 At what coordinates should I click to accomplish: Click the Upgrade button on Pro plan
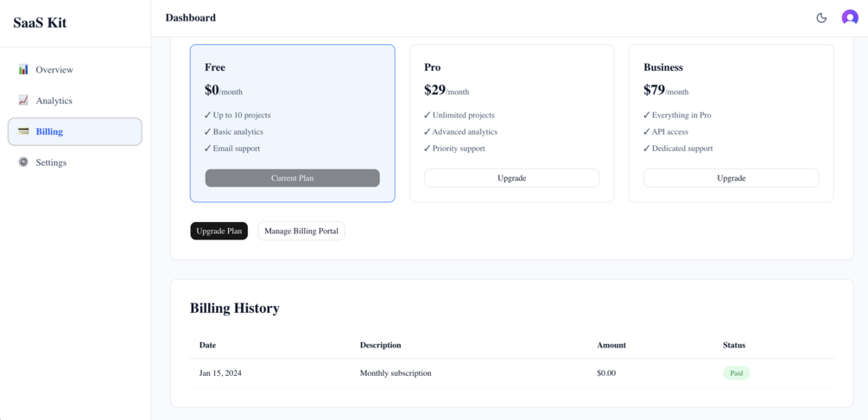click(511, 178)
